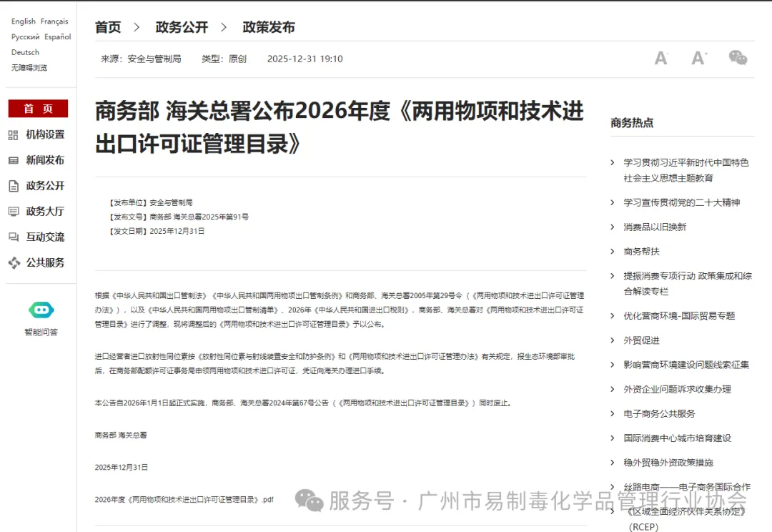The width and height of the screenshot is (772, 532).
Task: Click the 互动交流 chat icon
Action: [14, 237]
